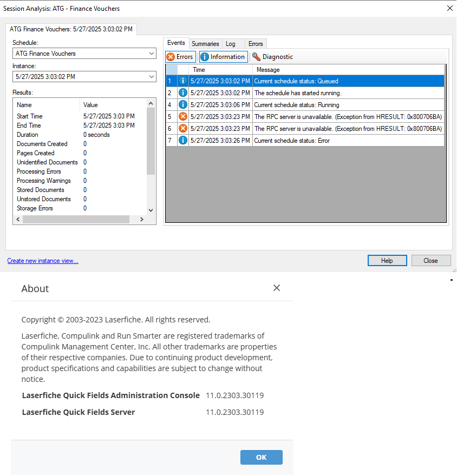The width and height of the screenshot is (457, 476).
Task: Toggle the Errors filter button
Action: coord(180,57)
